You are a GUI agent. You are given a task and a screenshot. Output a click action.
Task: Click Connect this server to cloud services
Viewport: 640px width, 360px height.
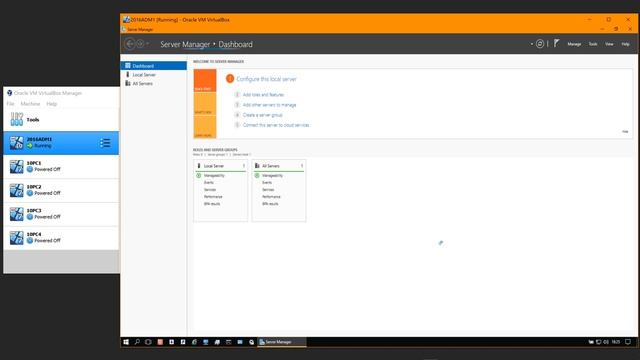pyautogui.click(x=276, y=125)
